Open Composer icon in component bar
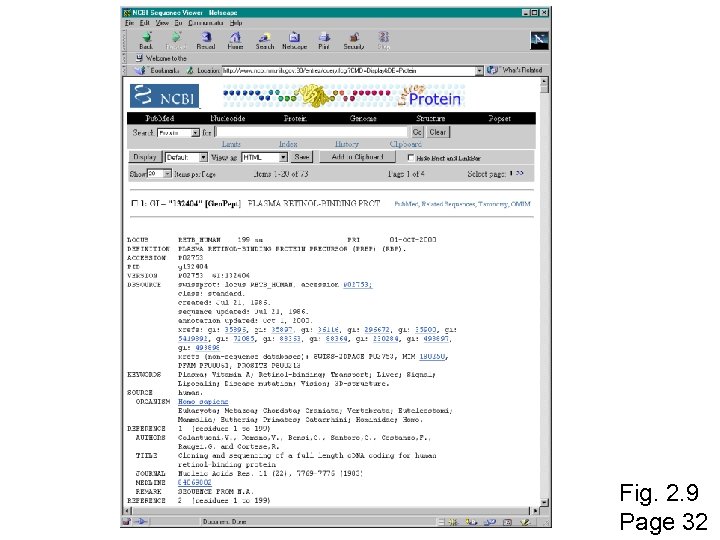This screenshot has width=720, height=540. (525, 522)
